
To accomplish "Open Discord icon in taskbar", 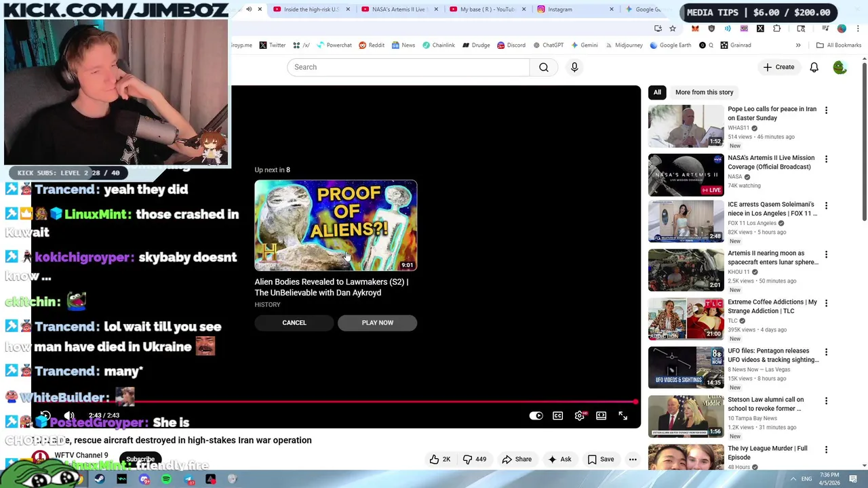I will 144,479.
